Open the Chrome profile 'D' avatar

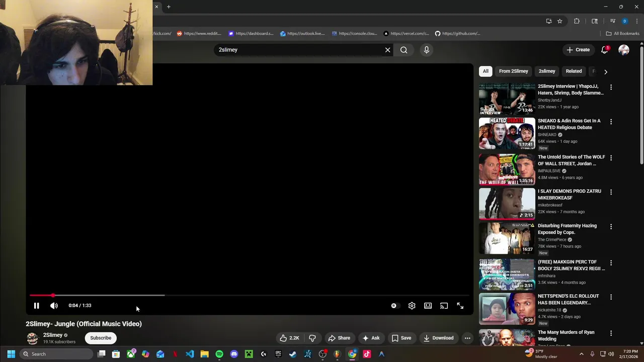624,21
